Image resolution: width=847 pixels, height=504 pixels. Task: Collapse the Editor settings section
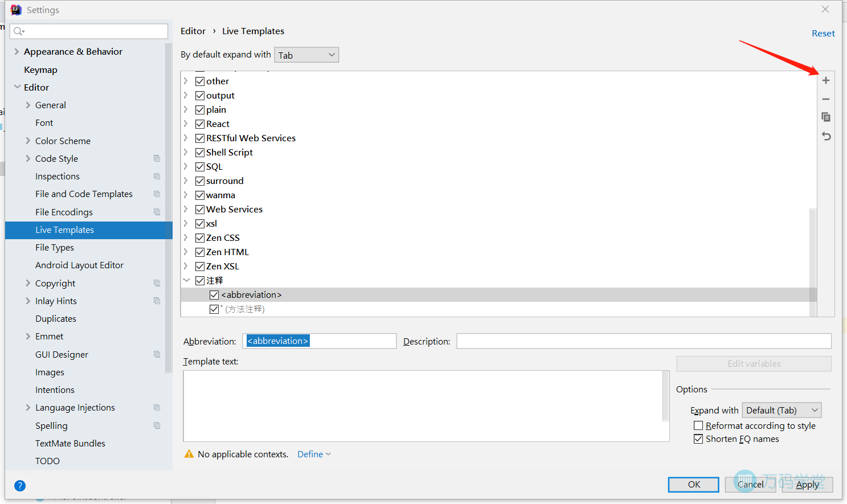tap(17, 87)
